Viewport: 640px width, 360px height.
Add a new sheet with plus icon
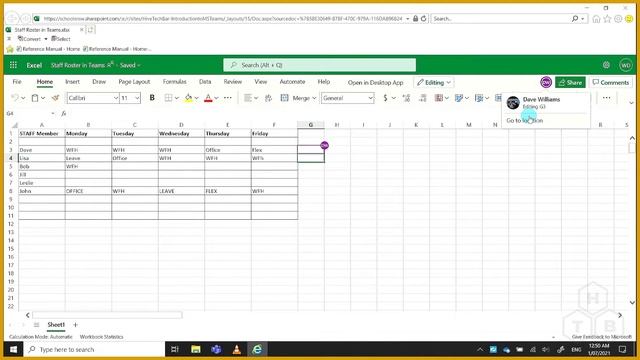click(75, 325)
